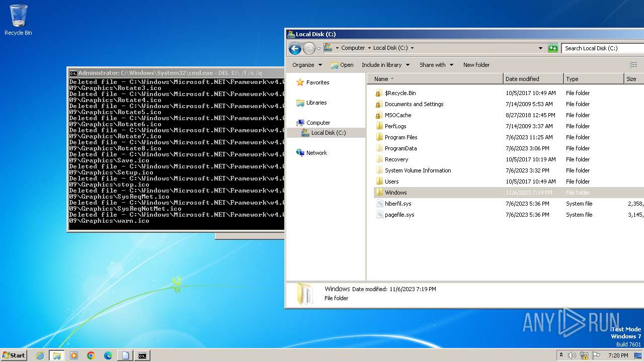Click the Open toolbar button

tap(342, 65)
